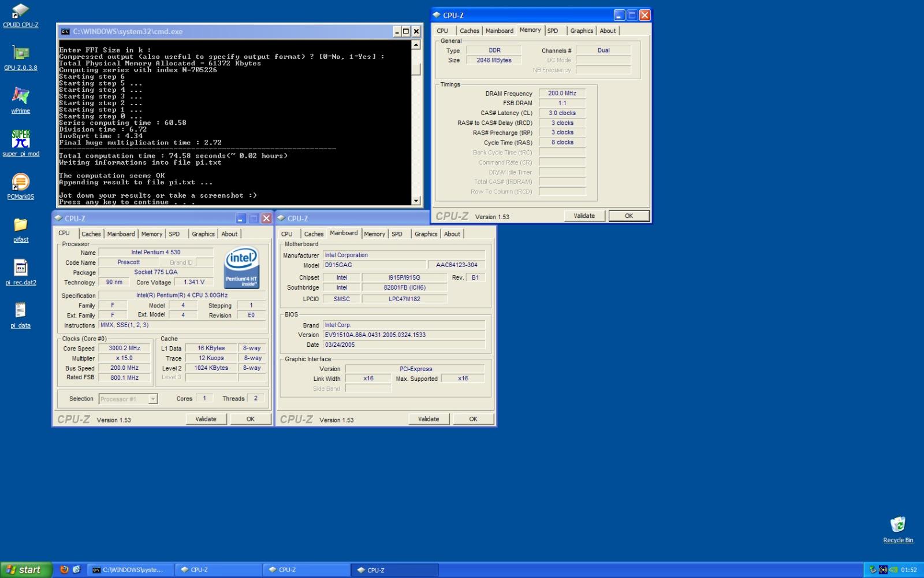The height and width of the screenshot is (578, 924).
Task: Click cmd window scrollbar up arrow
Action: tap(416, 45)
